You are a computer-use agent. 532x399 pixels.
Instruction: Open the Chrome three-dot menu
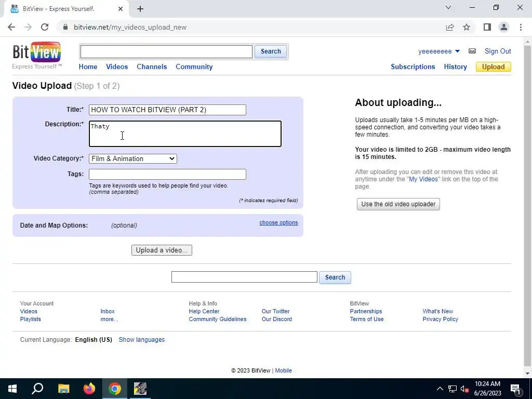click(x=521, y=27)
